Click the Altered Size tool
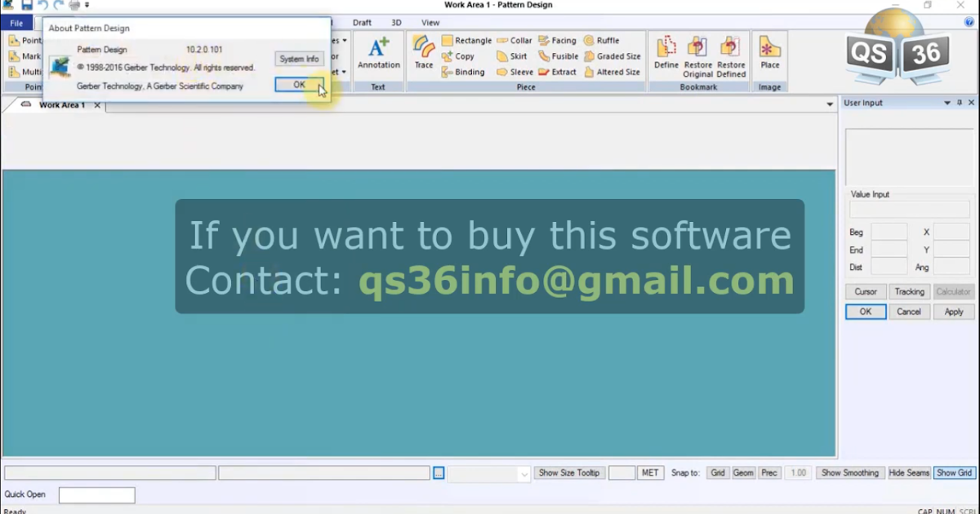The height and width of the screenshot is (514, 980). click(612, 72)
